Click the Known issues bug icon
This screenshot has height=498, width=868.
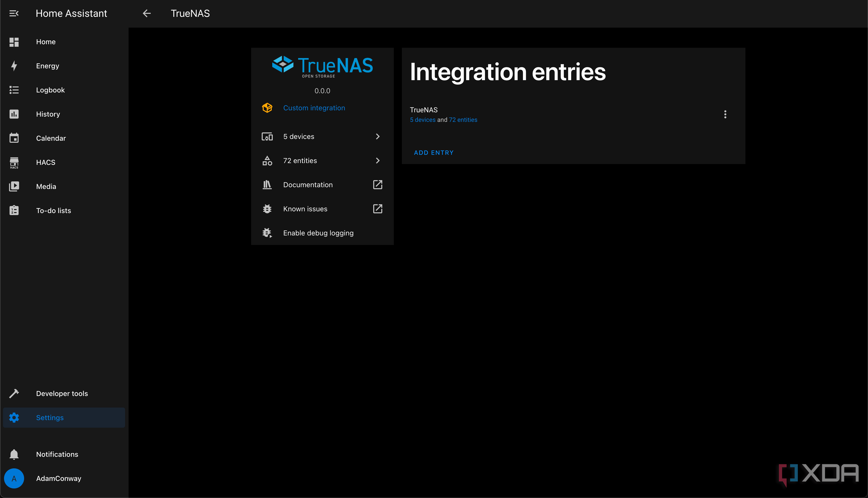click(x=267, y=209)
